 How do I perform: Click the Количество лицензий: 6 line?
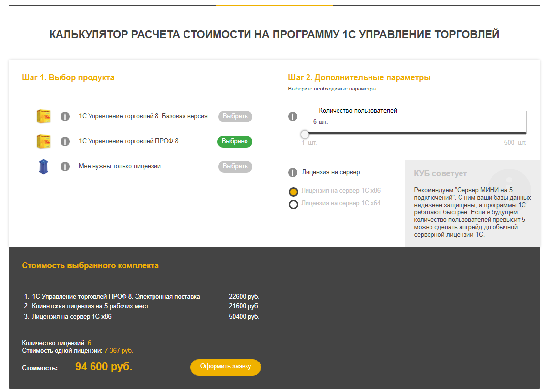[57, 343]
